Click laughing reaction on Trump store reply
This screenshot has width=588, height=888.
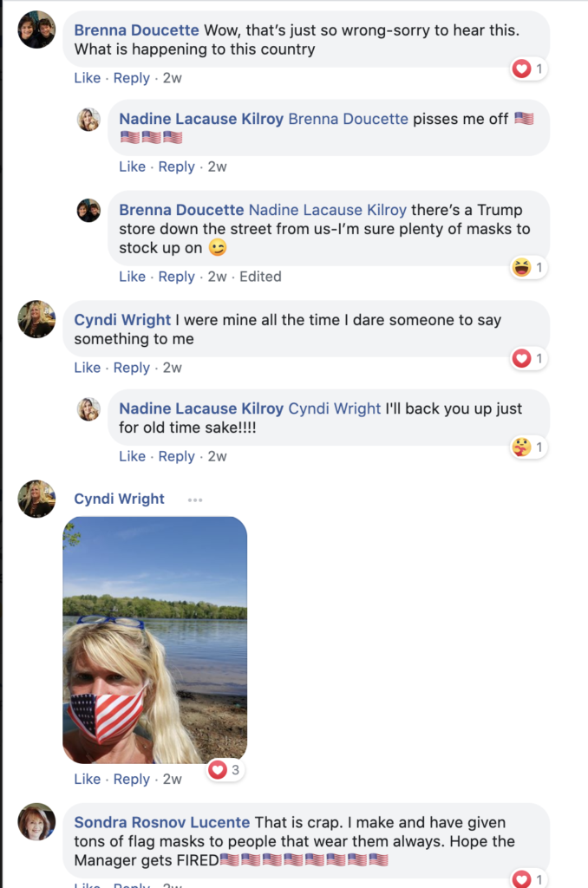click(521, 268)
